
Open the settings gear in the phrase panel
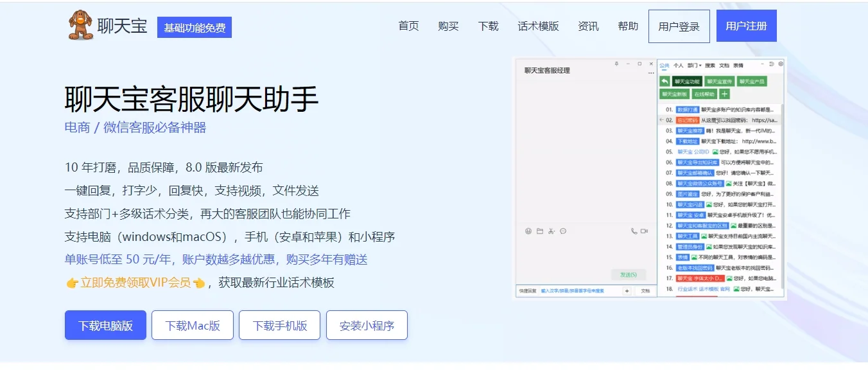tap(781, 64)
